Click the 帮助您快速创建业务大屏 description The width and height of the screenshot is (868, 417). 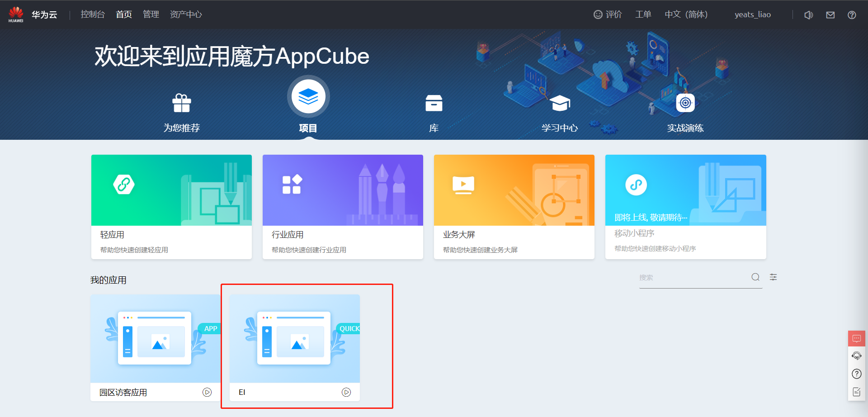[480, 250]
